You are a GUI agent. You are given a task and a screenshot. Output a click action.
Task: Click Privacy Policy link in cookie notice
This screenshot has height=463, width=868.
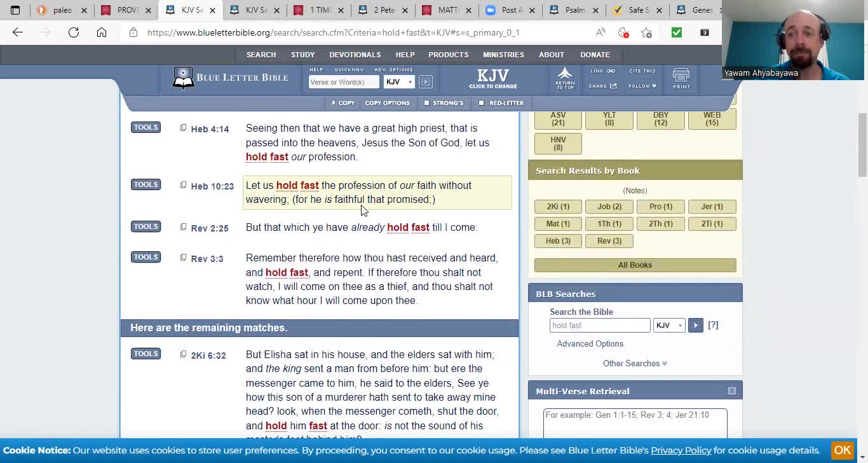coord(681,450)
